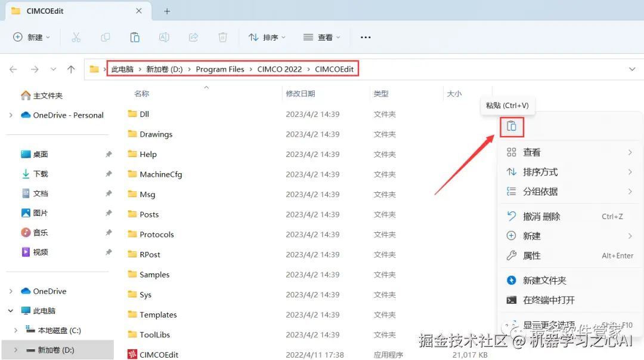Click the Paste clipboard icon in toolbar

[x=135, y=38]
